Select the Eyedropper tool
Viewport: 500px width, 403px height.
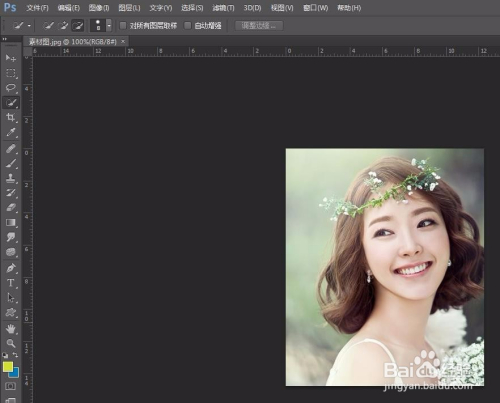coord(11,132)
